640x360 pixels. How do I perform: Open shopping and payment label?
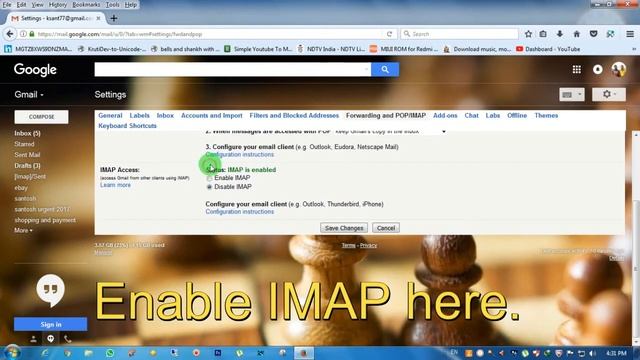[x=45, y=220]
